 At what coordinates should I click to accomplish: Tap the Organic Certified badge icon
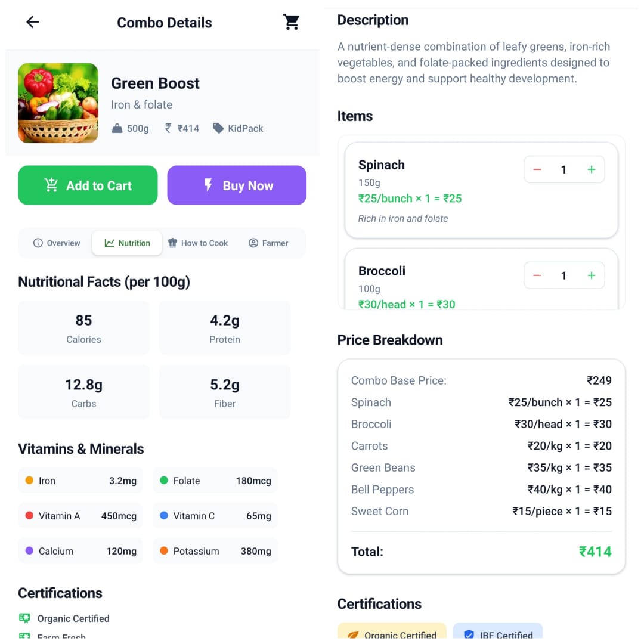[x=24, y=618]
